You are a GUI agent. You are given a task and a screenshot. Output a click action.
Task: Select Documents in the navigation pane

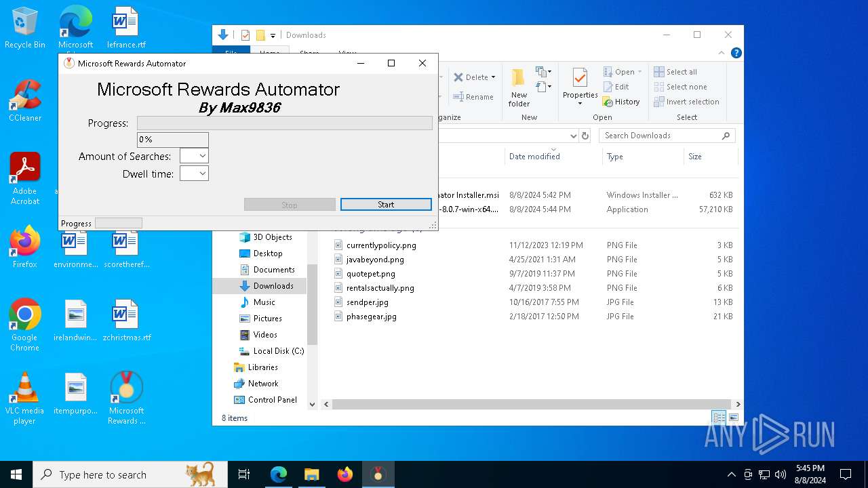(x=273, y=270)
